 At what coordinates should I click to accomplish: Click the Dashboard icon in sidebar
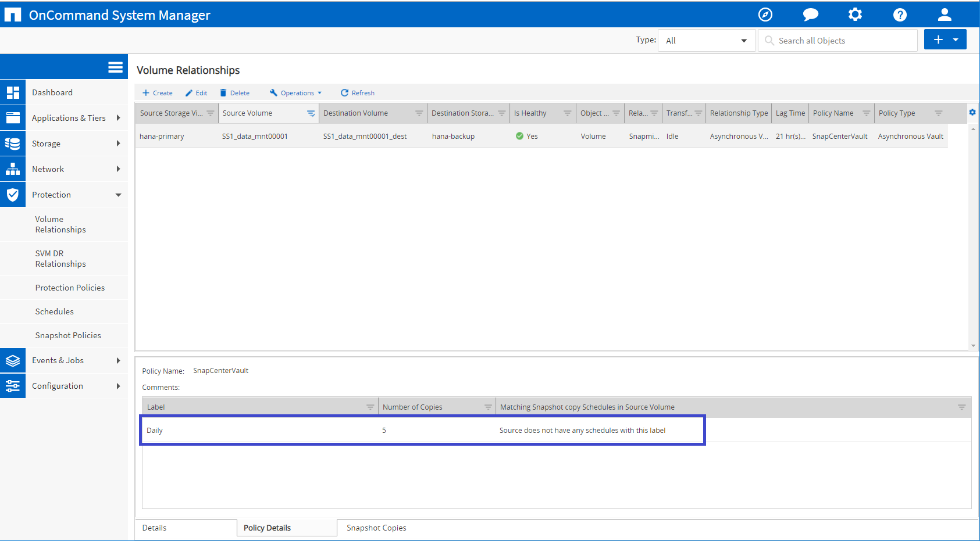tap(13, 92)
